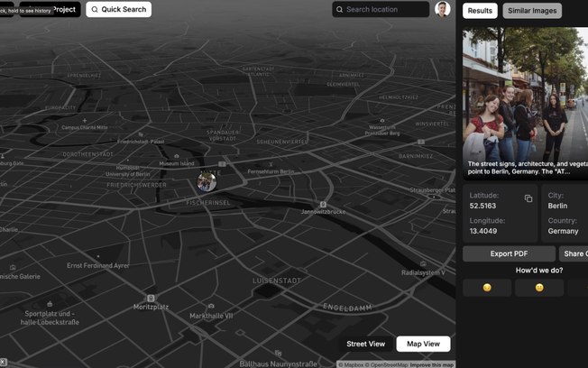Toggle to Map View

coord(423,344)
